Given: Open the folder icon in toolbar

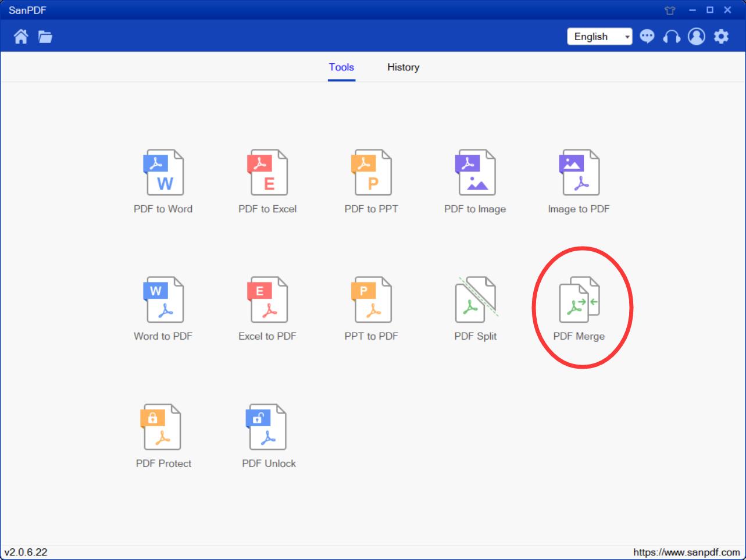Looking at the screenshot, I should point(45,37).
